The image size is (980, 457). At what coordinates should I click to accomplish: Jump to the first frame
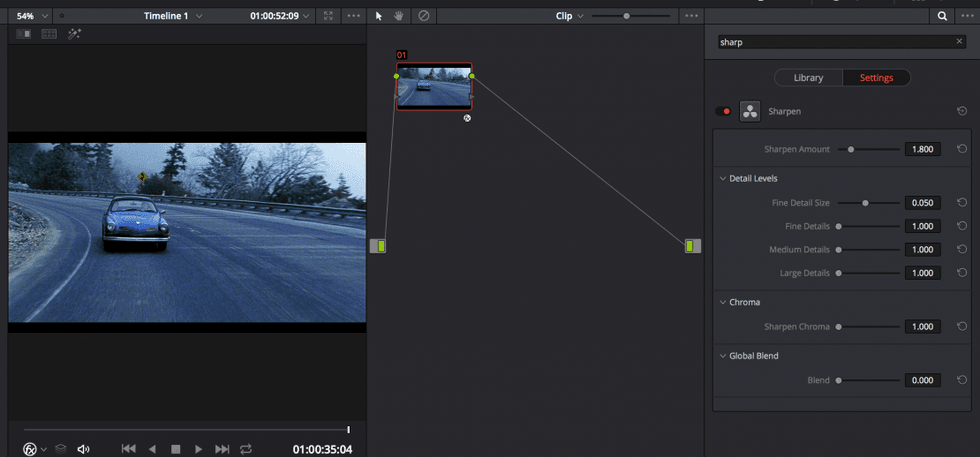tap(128, 449)
